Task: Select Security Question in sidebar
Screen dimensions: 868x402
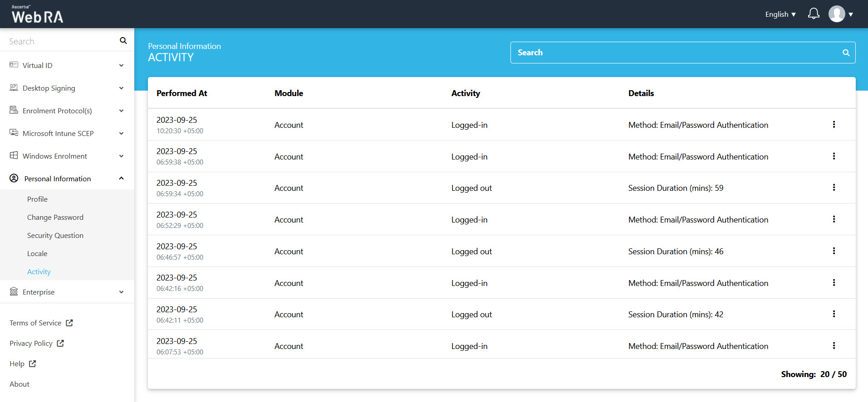Action: [55, 235]
